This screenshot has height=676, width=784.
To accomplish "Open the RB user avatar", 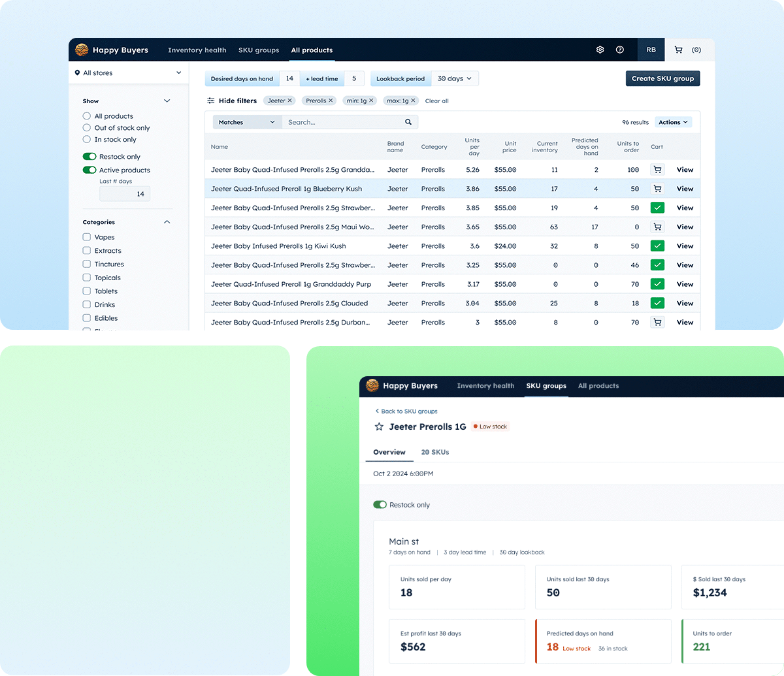I will 651,50.
